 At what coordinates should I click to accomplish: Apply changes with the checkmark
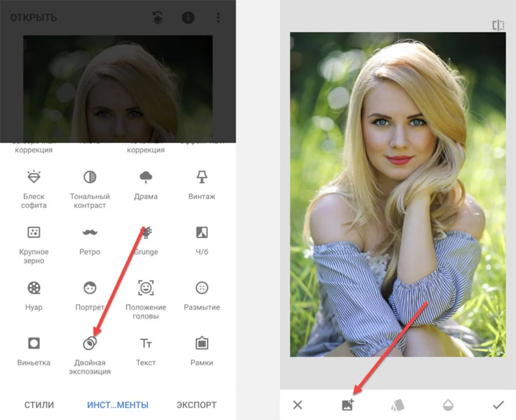(498, 405)
